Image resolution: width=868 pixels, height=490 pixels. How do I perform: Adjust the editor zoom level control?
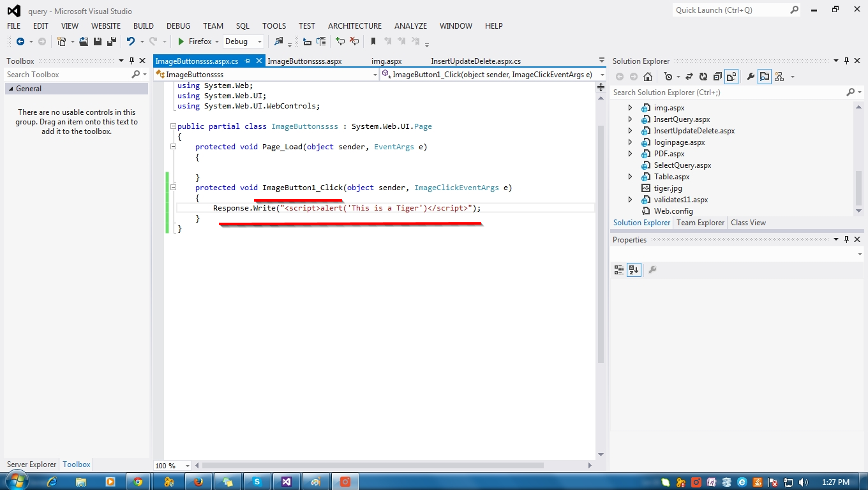(170, 465)
